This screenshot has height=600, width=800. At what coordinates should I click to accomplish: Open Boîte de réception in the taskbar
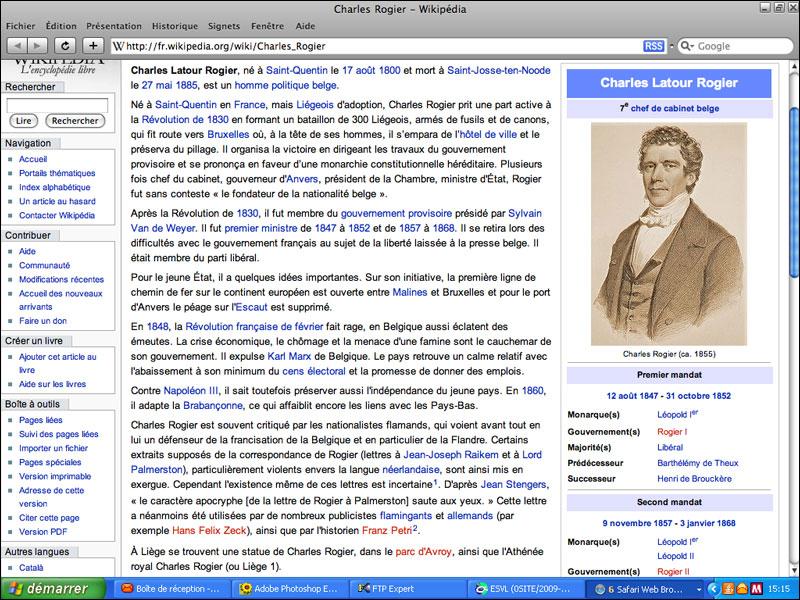[171, 589]
